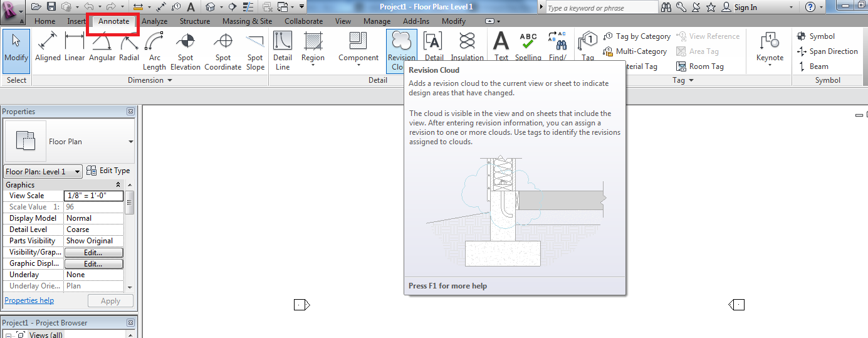Click the Redo arrow
868x338 pixels.
pyautogui.click(x=110, y=7)
